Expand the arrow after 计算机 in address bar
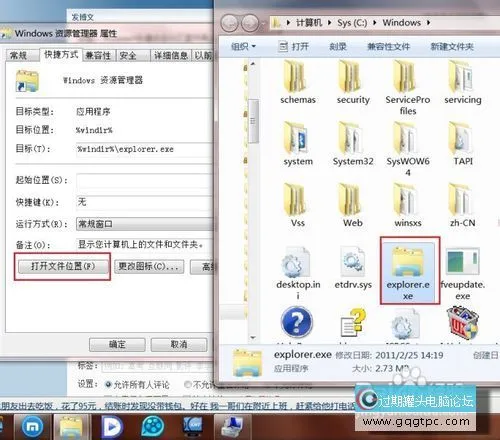 pos(330,23)
